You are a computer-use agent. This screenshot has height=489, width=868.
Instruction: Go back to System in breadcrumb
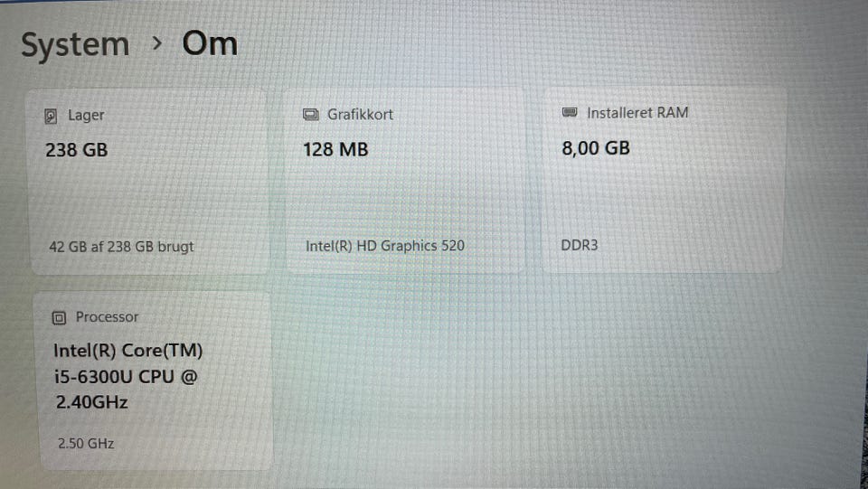75,44
